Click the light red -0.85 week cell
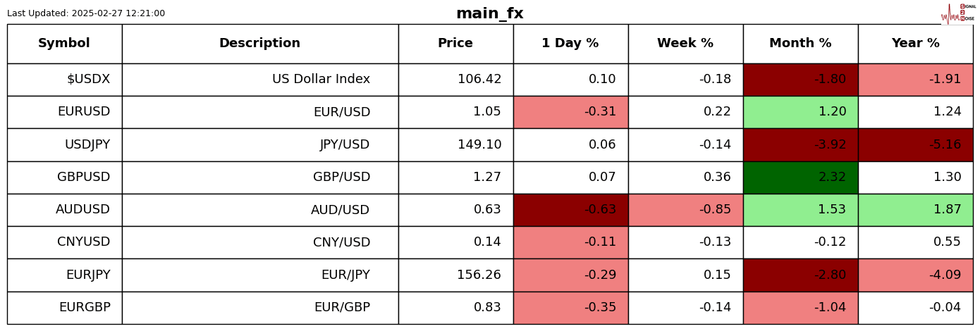This screenshot has height=331, width=980. click(685, 210)
